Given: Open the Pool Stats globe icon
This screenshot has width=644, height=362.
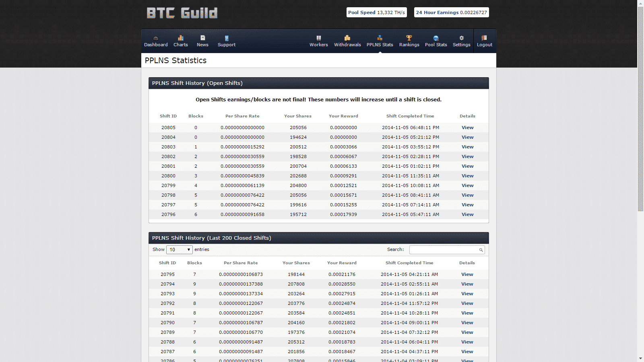Looking at the screenshot, I should pos(436,38).
